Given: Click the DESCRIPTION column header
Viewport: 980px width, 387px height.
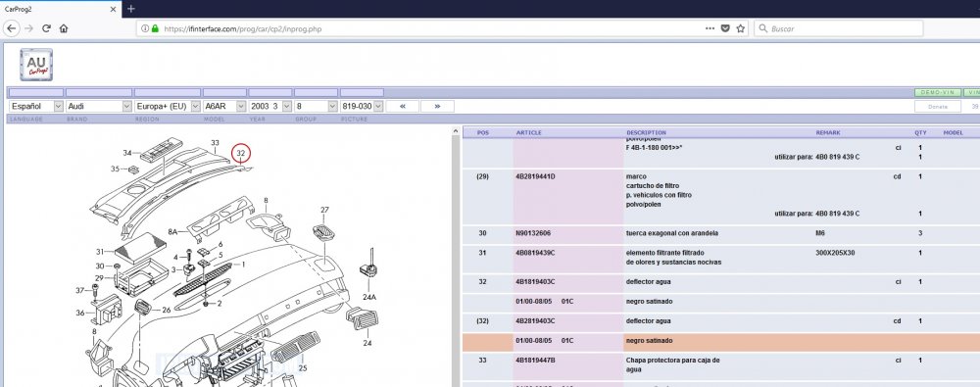Looking at the screenshot, I should (646, 132).
